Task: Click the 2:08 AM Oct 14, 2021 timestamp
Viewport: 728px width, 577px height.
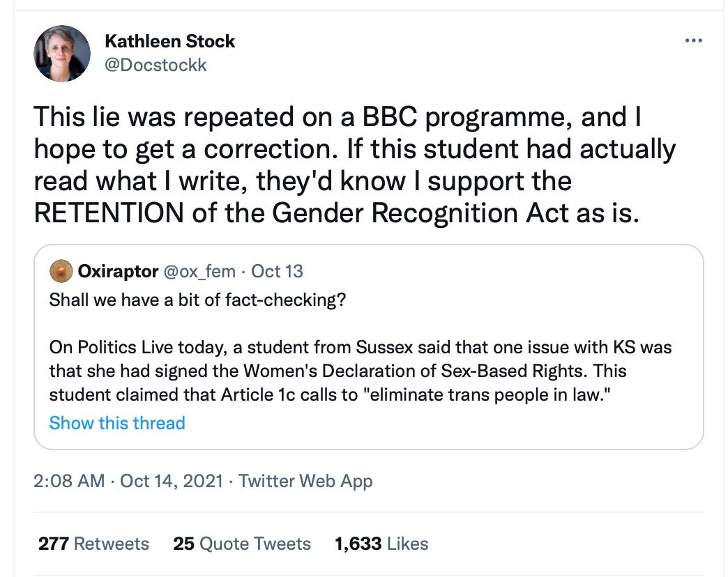Action: (x=128, y=481)
